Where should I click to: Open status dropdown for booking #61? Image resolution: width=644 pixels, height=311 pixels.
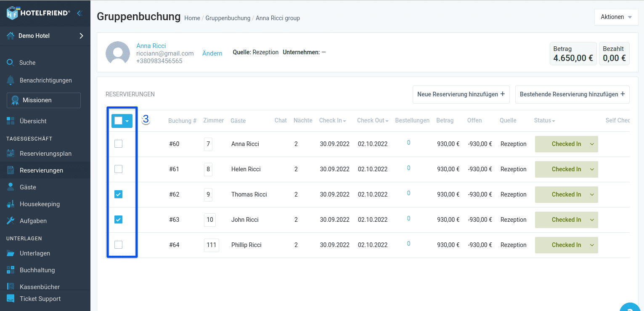click(567, 169)
